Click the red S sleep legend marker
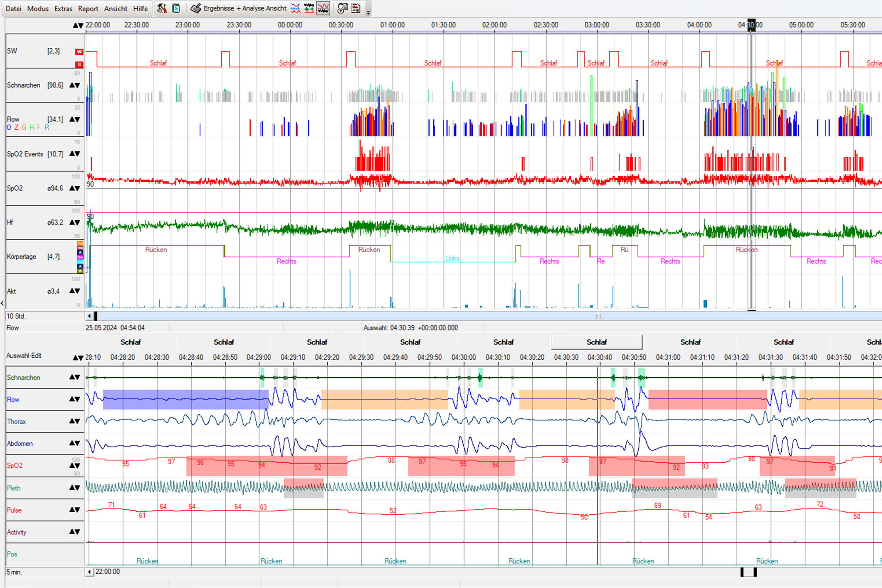The width and height of the screenshot is (882, 588). [x=79, y=64]
